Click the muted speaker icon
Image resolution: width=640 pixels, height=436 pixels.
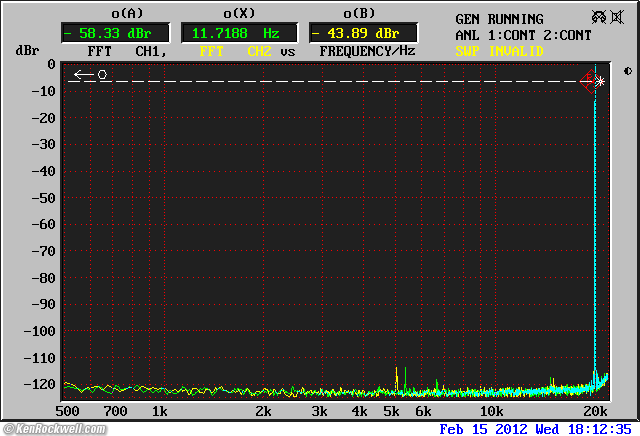pyautogui.click(x=618, y=18)
